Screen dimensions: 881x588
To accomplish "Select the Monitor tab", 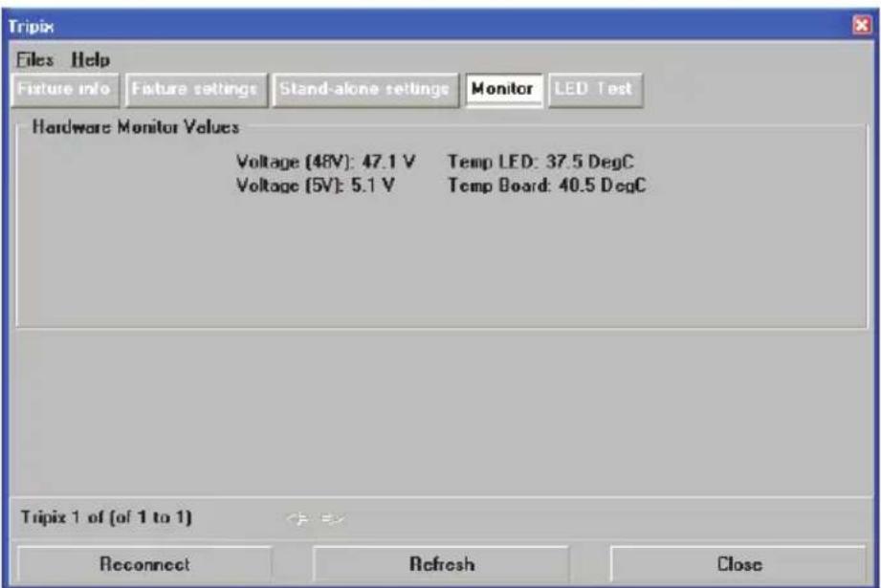I will pyautogui.click(x=503, y=90).
